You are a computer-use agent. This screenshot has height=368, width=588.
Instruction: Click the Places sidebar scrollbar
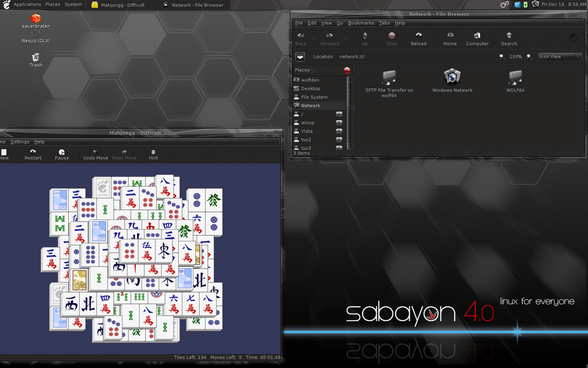[349, 113]
